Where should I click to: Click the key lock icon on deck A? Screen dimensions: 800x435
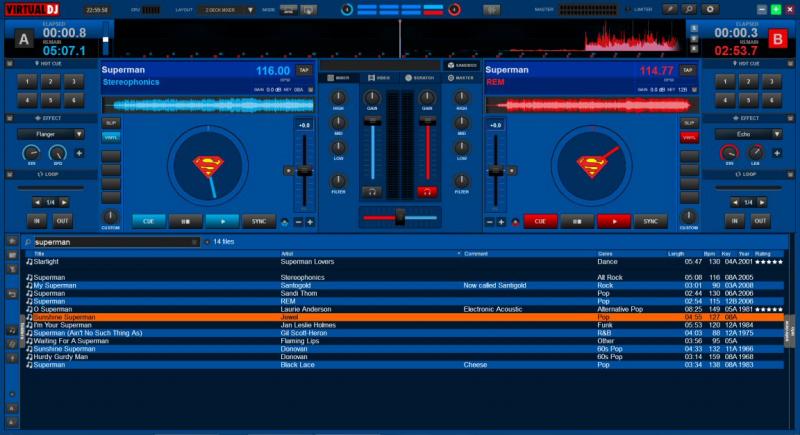coord(285,222)
